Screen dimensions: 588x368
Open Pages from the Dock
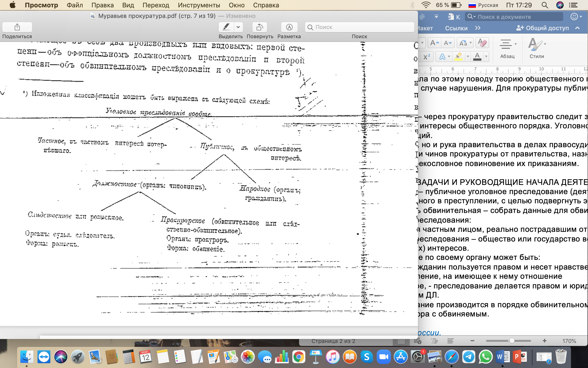click(x=214, y=357)
